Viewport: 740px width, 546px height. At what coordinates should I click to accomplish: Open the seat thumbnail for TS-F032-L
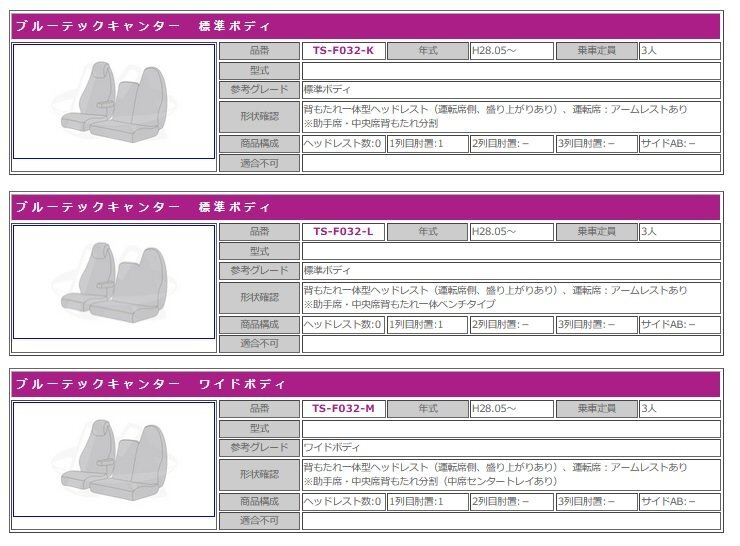coord(114,282)
